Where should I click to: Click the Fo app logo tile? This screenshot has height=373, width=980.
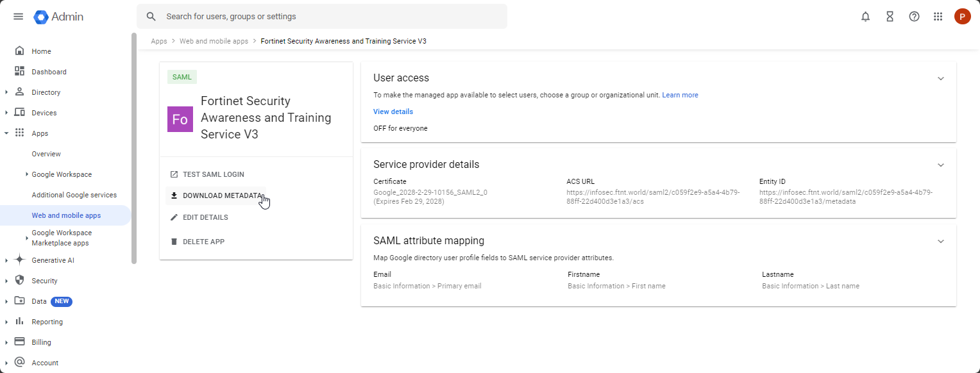180,119
